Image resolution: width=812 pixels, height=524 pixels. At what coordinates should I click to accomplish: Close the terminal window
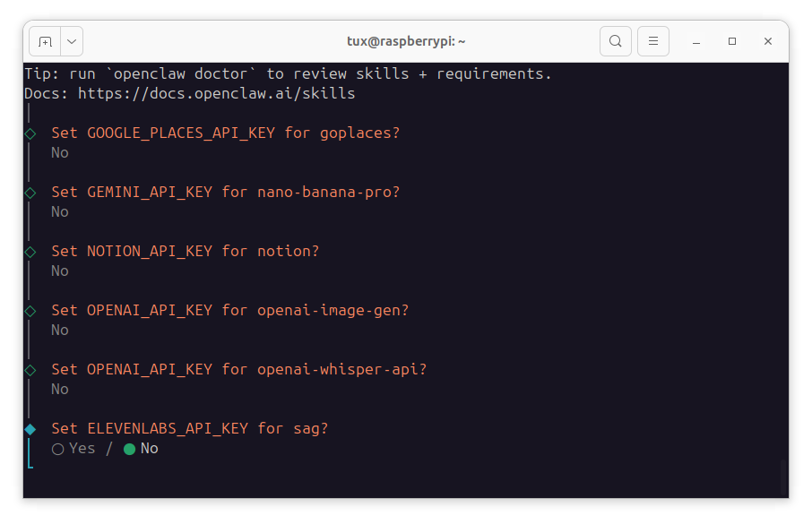click(x=768, y=41)
